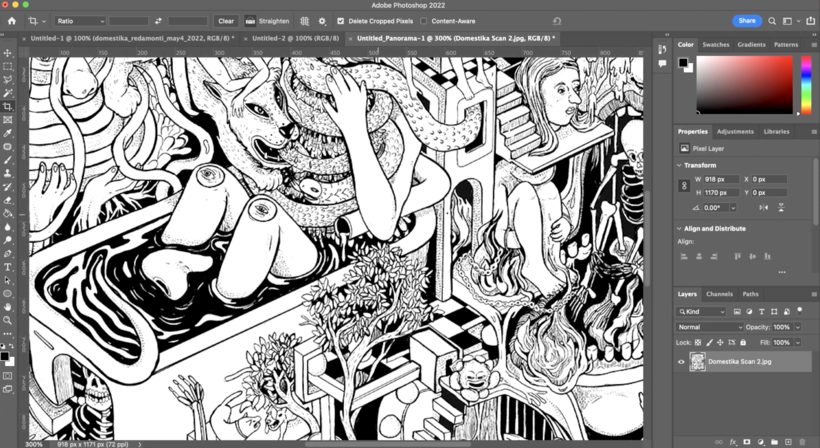Select the Clone Stamp tool

[7, 173]
